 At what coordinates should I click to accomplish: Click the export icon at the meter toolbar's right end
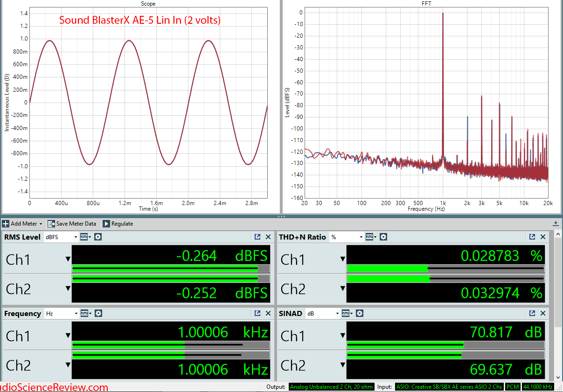coord(556,224)
